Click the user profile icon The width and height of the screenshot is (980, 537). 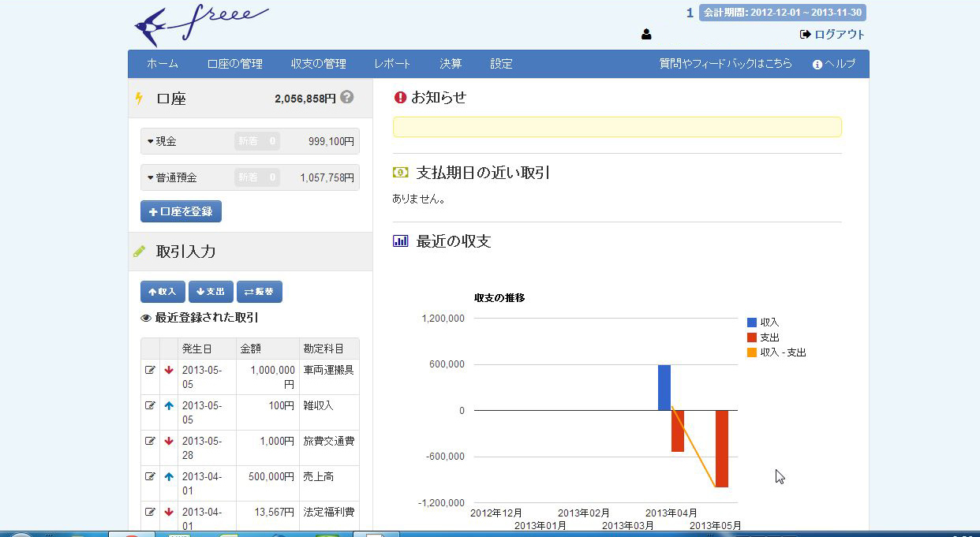(647, 35)
